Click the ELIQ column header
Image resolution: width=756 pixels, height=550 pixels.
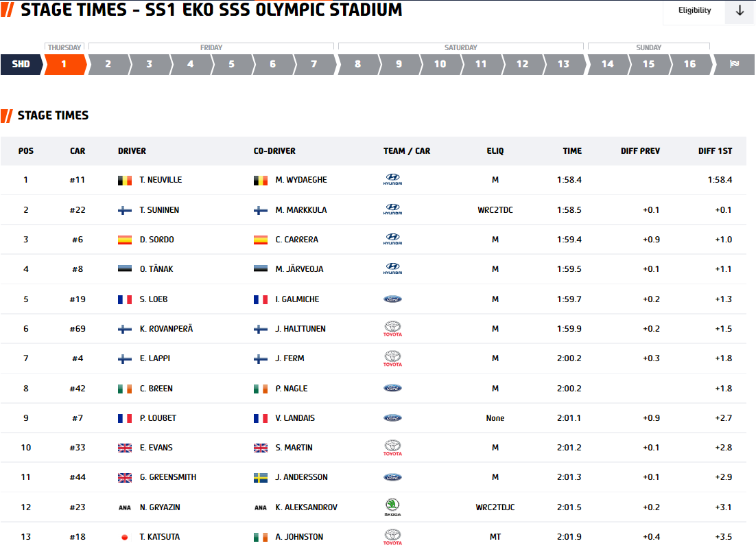pyautogui.click(x=495, y=151)
